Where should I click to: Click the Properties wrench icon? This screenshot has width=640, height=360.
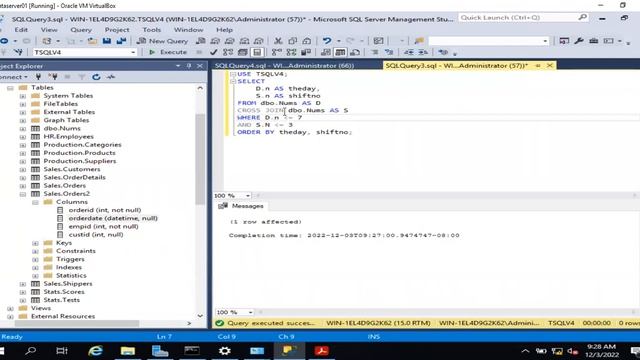tap(579, 41)
